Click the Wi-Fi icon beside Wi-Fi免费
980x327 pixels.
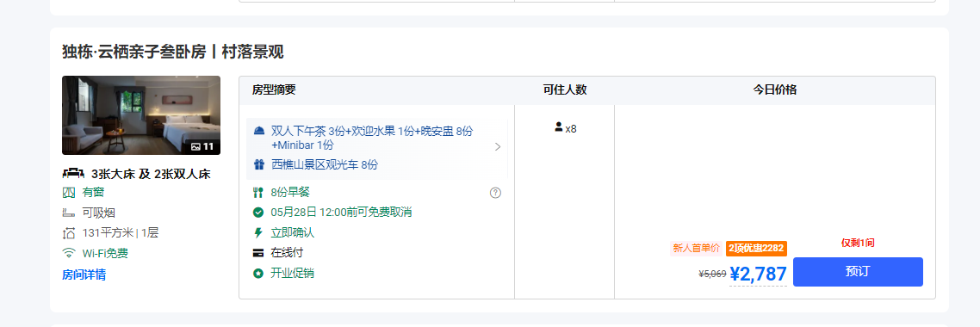(69, 253)
